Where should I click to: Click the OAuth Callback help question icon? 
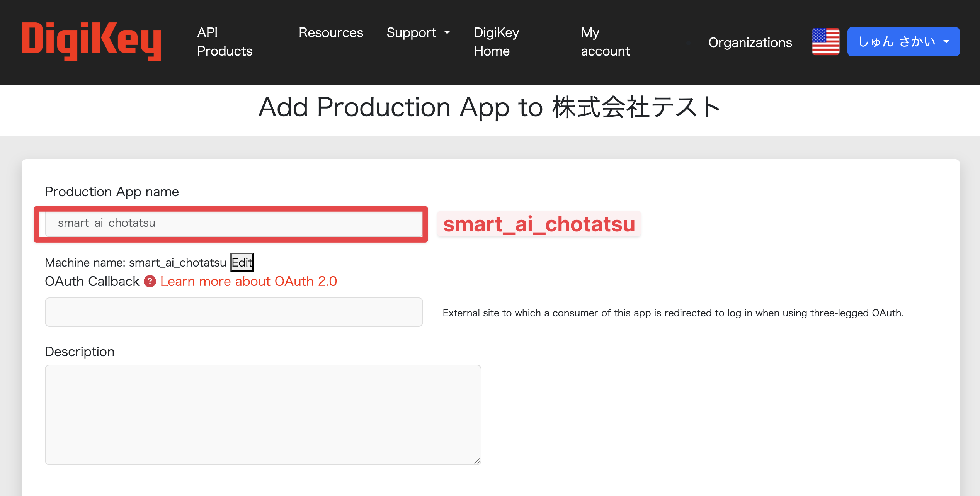pyautogui.click(x=150, y=281)
